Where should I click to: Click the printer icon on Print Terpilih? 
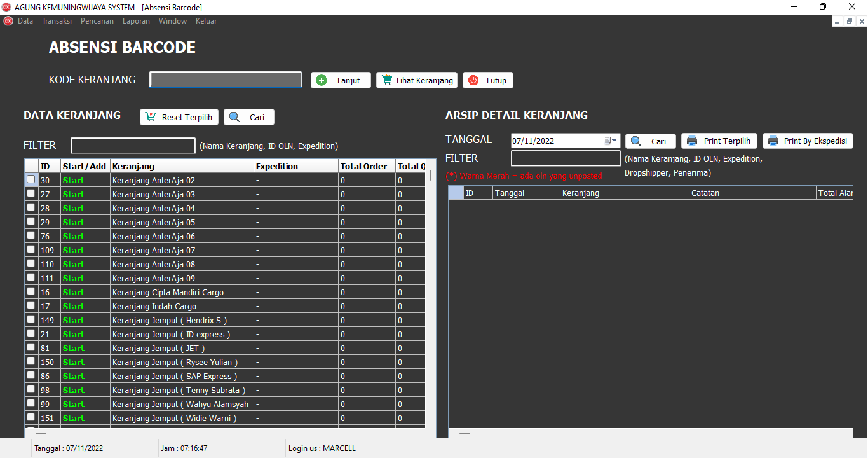(x=692, y=141)
